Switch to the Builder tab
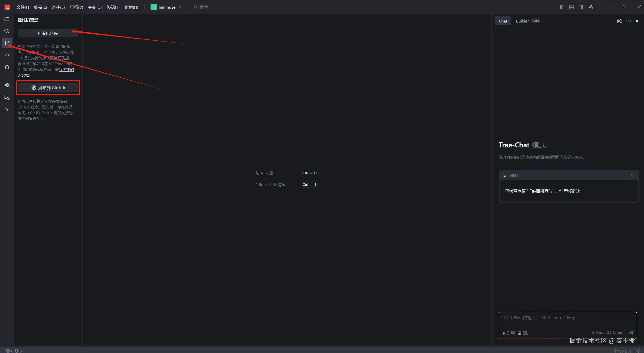Screen dimensions: 644x353 (x=522, y=21)
